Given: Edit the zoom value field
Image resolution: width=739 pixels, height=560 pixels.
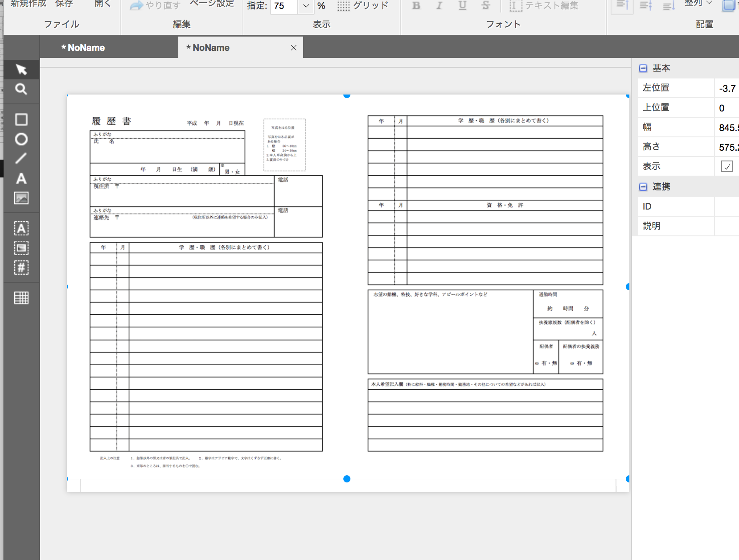Looking at the screenshot, I should [284, 6].
